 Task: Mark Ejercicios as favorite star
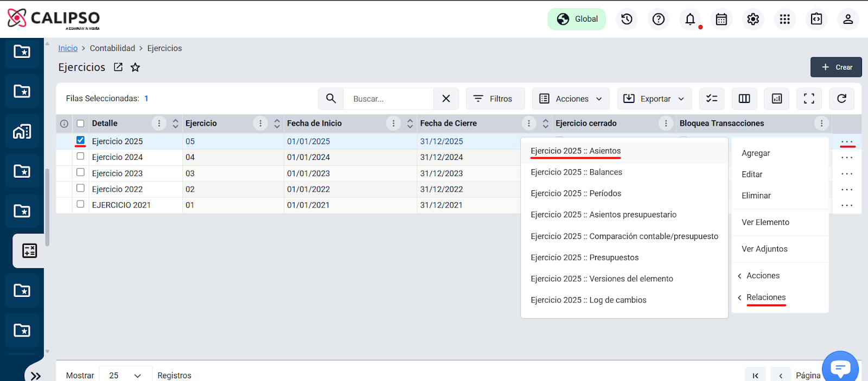pos(136,67)
